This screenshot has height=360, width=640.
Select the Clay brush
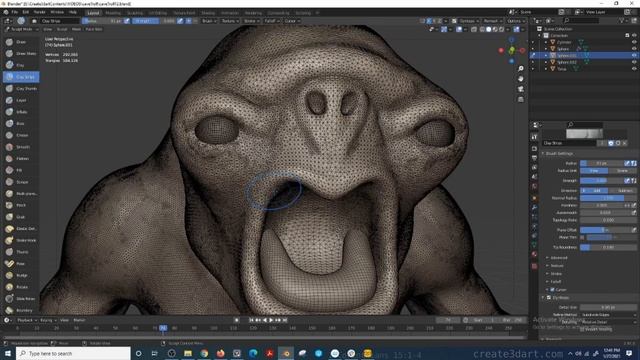pyautogui.click(x=21, y=65)
